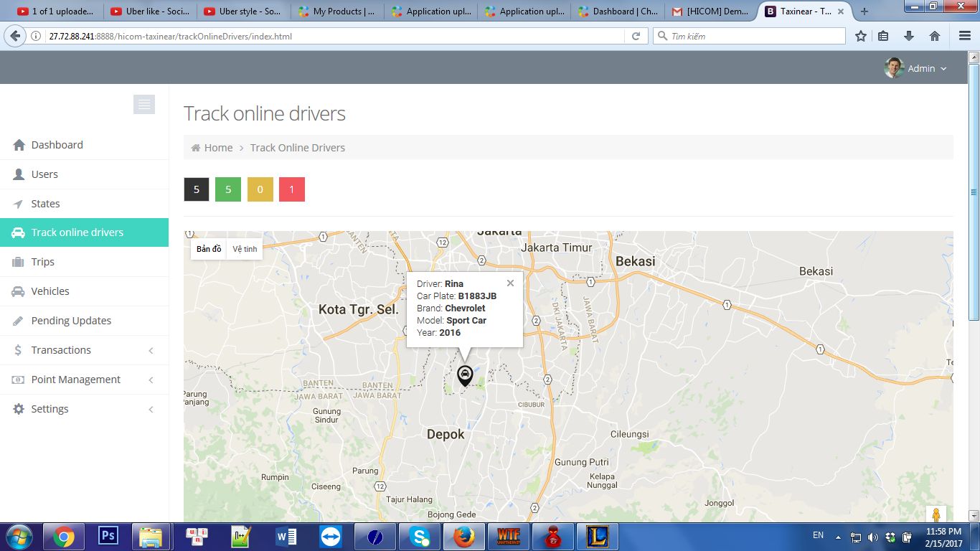The width and height of the screenshot is (980, 551).
Task: Click the EN language indicator
Action: pos(818,535)
